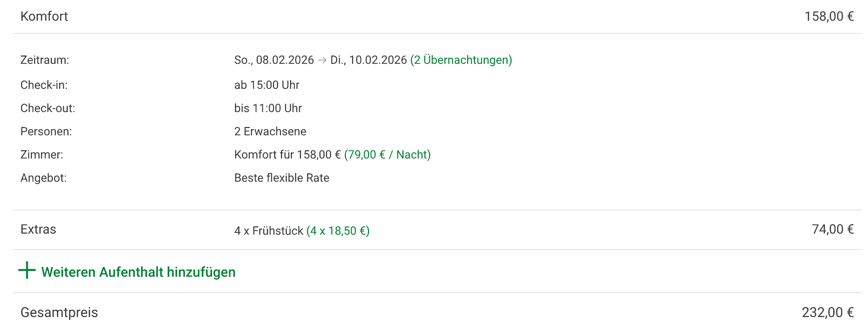The width and height of the screenshot is (868, 333).
Task: Click the green 4 x 18,50 € text
Action: click(x=338, y=231)
